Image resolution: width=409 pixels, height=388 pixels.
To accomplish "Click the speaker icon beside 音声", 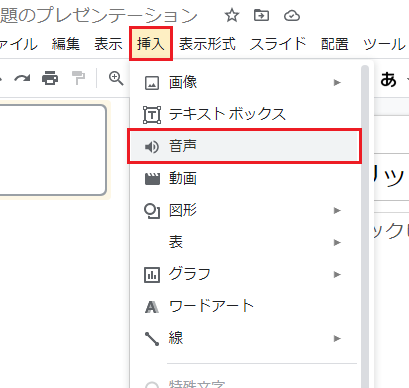I will (152, 147).
